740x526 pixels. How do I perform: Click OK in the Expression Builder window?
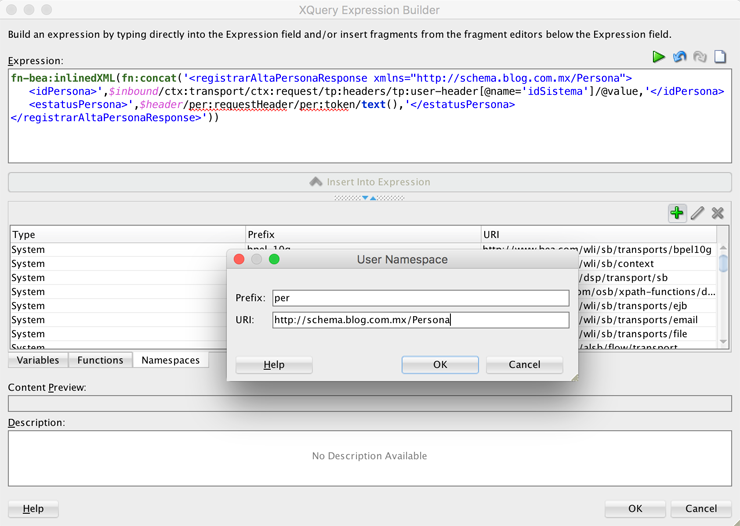[x=635, y=509]
